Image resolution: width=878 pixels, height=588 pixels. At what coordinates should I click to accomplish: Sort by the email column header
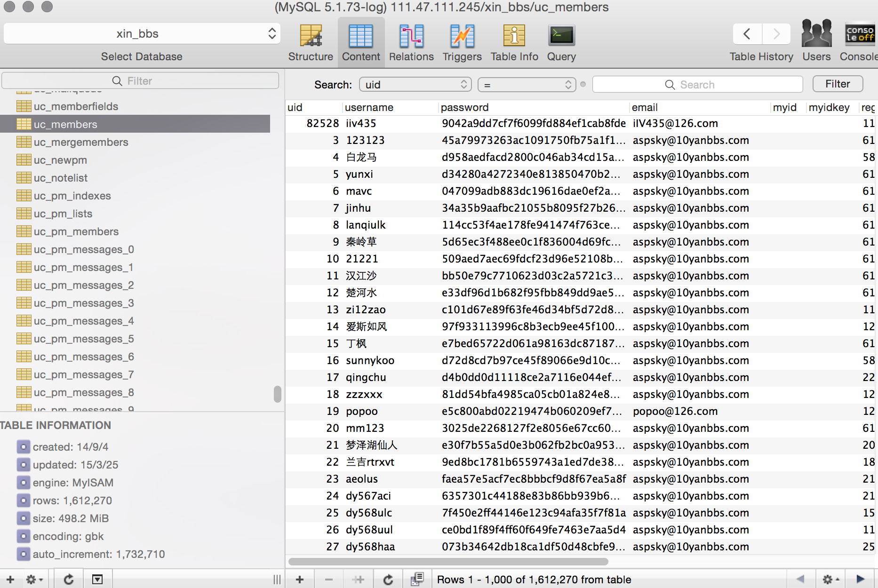pos(700,107)
